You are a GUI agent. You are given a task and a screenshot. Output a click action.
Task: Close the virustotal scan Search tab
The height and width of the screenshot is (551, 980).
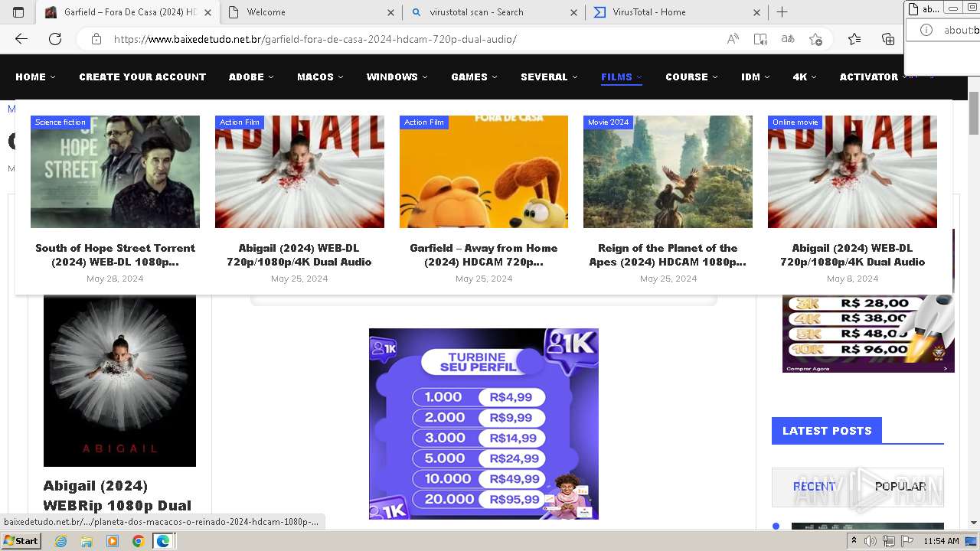[x=574, y=12]
